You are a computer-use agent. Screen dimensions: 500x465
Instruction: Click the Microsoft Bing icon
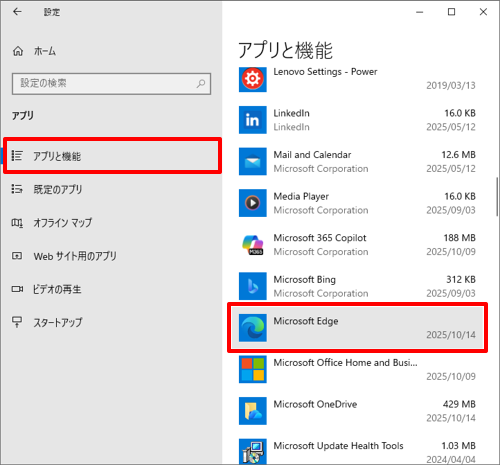pos(253,286)
